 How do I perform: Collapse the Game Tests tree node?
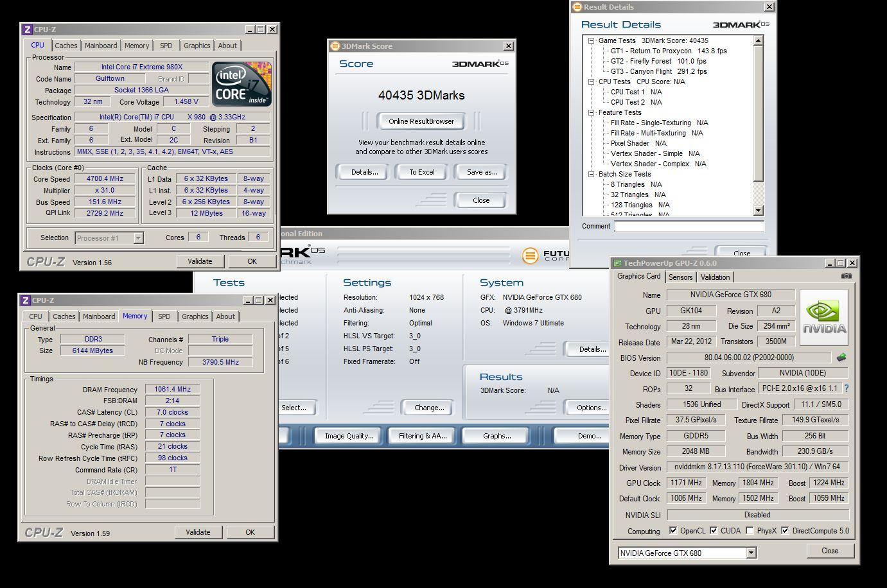592,40
